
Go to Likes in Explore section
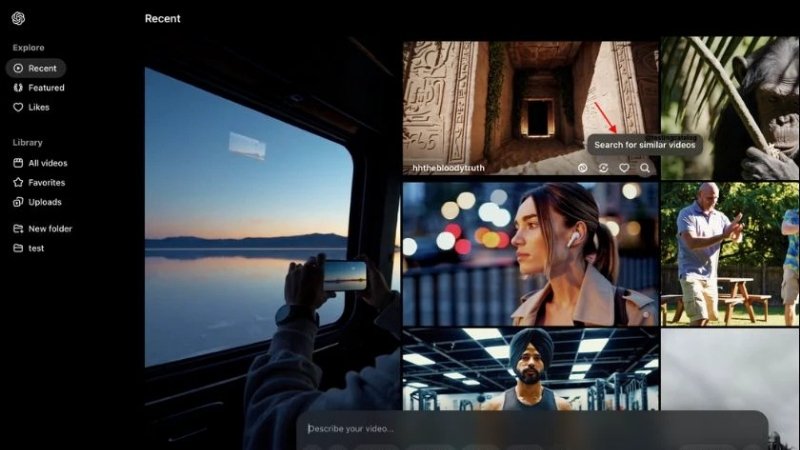pos(38,107)
